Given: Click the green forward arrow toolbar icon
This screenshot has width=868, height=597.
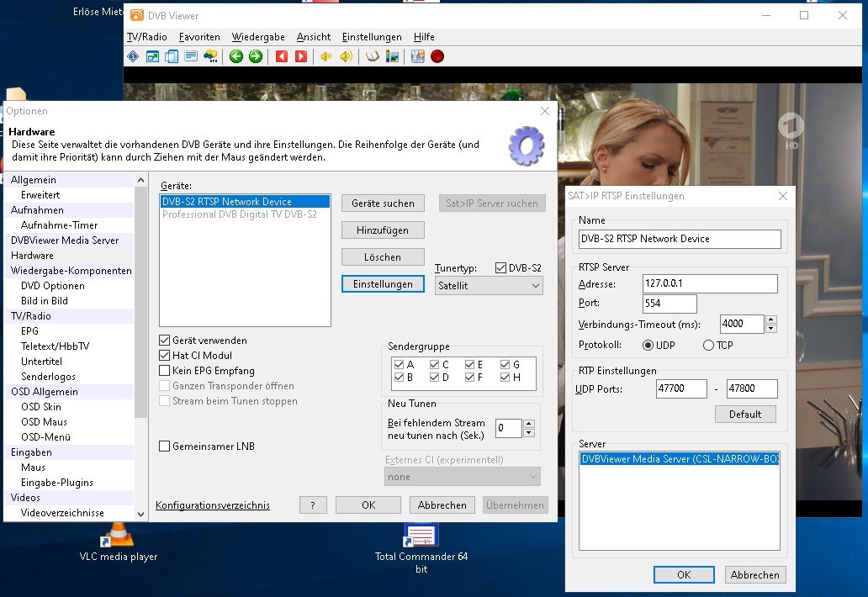Looking at the screenshot, I should (x=256, y=57).
